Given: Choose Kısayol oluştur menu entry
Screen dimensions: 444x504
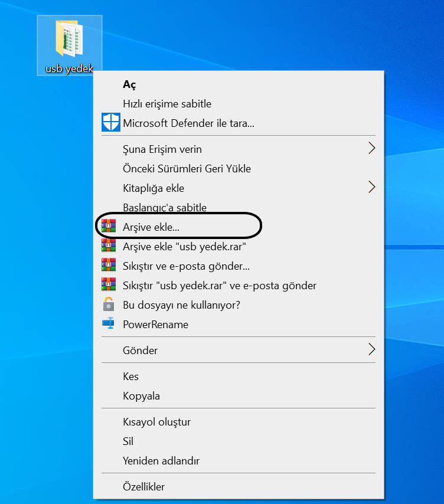Looking at the screenshot, I should 156,422.
